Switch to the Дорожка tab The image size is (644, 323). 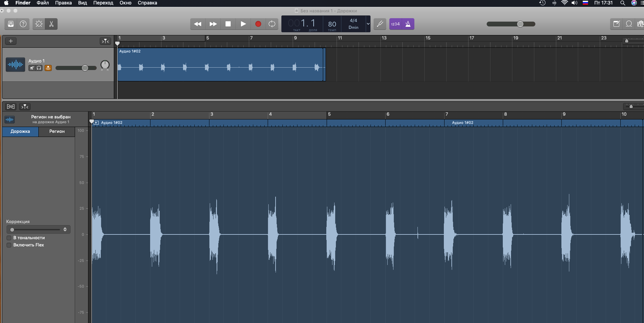[20, 131]
